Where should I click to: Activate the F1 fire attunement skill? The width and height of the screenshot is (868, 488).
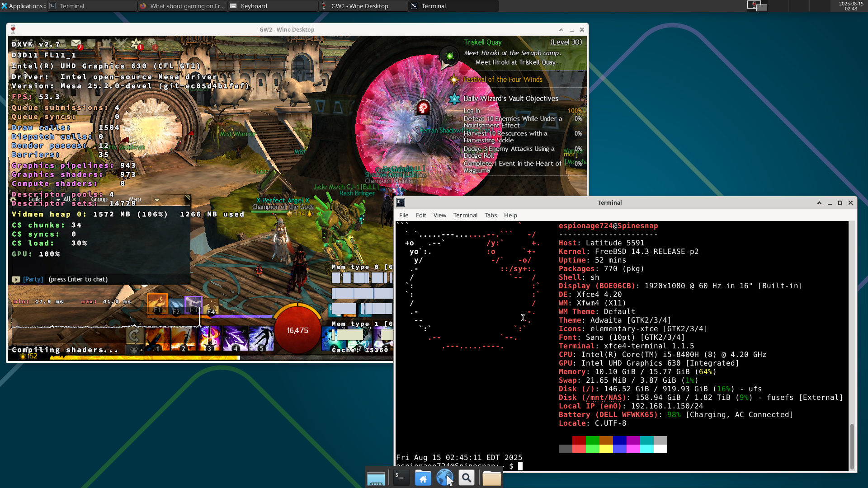[x=157, y=304]
